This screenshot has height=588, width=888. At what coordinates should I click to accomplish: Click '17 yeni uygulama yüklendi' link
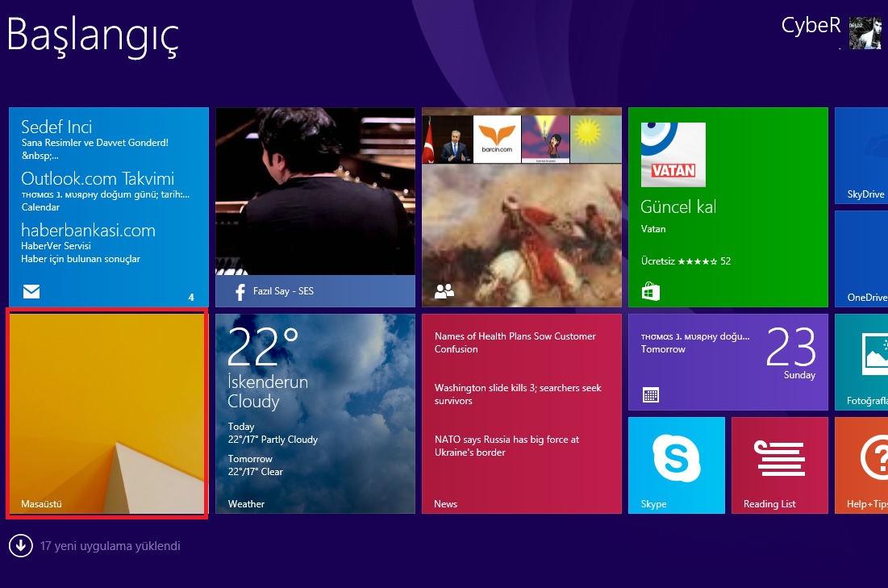pos(110,546)
